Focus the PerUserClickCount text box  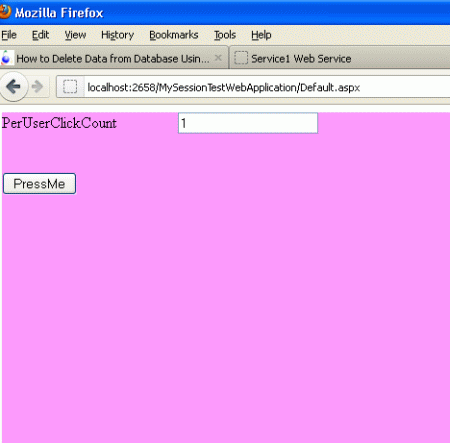tap(248, 123)
